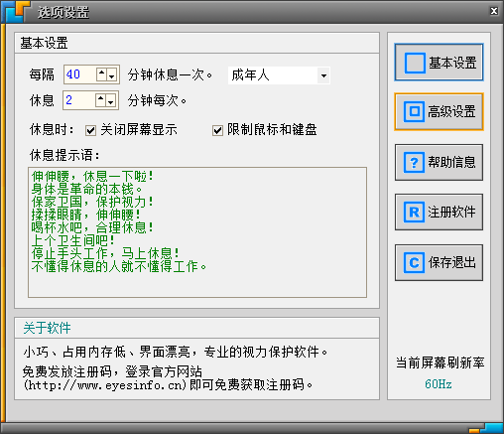Click the 当前屏幕刷新率 label
Image resolution: width=504 pixels, height=434 pixels.
click(440, 362)
